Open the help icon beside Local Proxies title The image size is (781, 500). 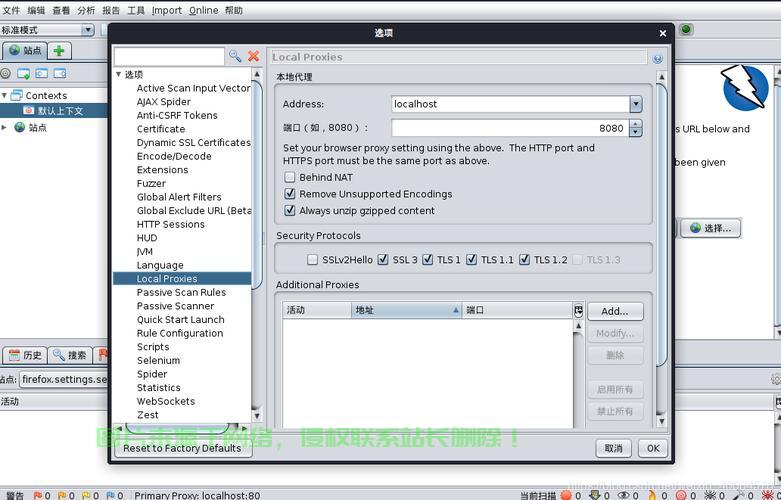[657, 59]
